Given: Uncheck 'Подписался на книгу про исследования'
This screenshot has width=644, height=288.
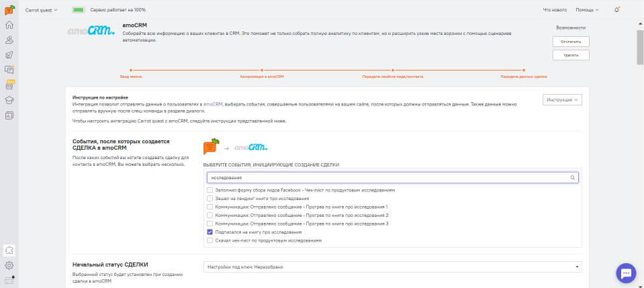Looking at the screenshot, I should point(210,232).
